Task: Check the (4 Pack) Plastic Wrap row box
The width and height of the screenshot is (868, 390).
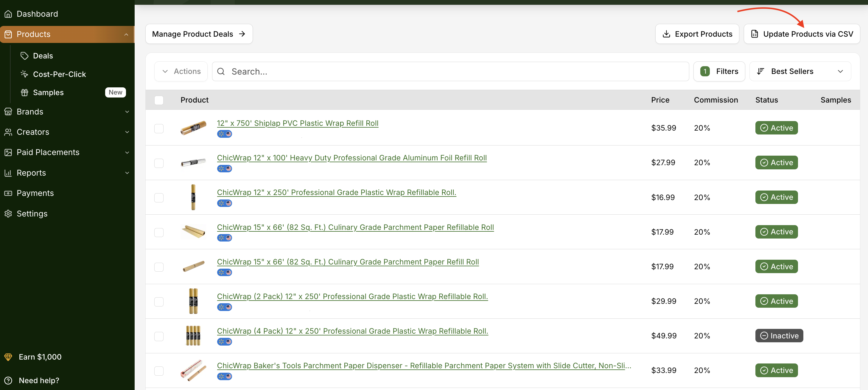Action: (159, 336)
